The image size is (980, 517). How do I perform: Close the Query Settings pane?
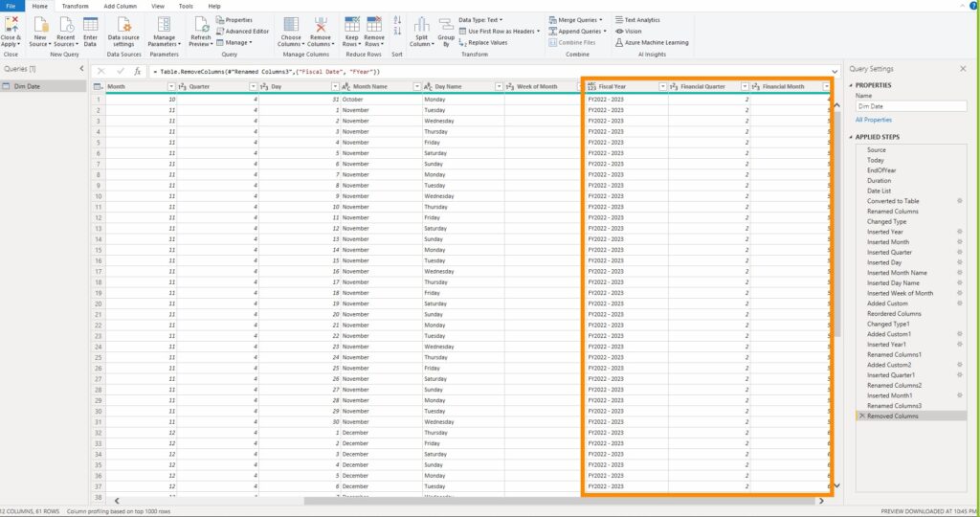(x=963, y=69)
